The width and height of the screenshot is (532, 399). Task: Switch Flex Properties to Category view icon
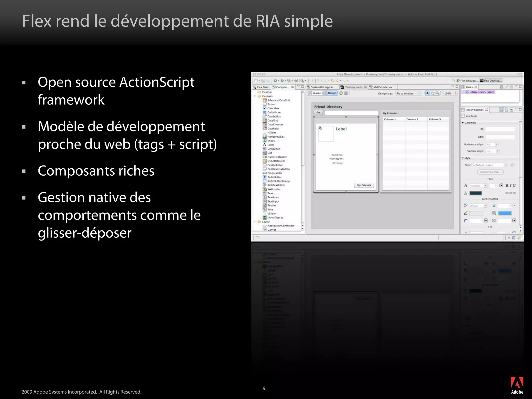[x=507, y=110]
